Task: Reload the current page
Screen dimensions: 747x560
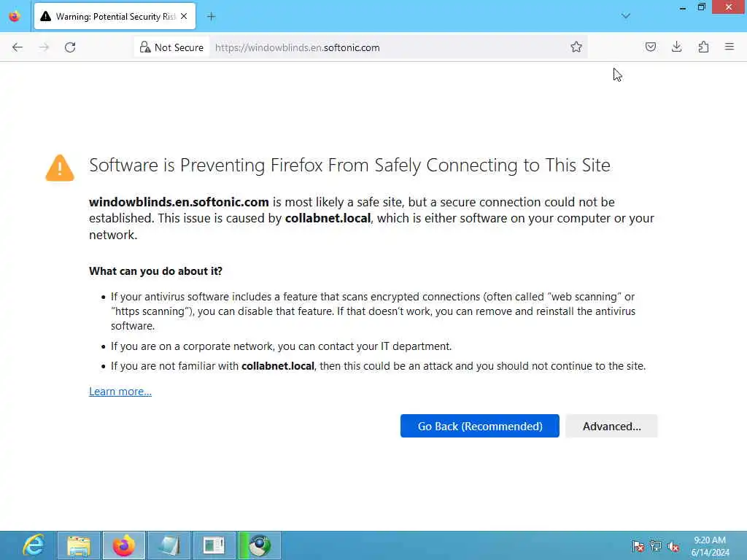Action: (x=70, y=47)
